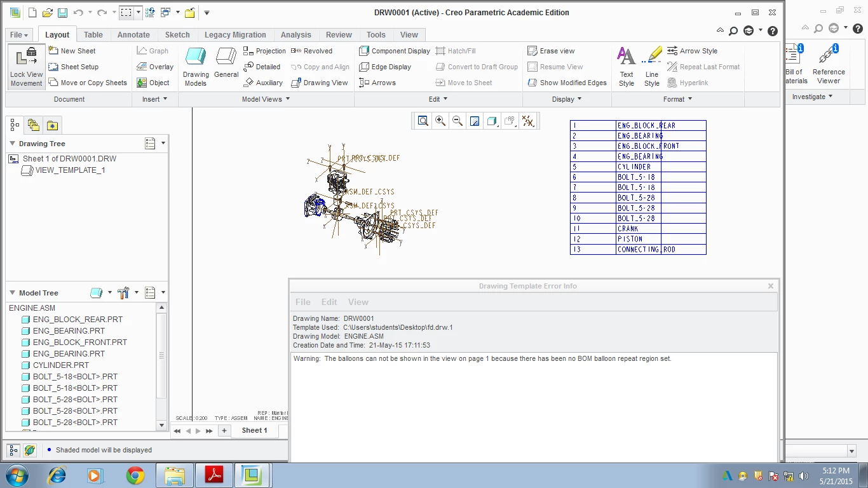868x488 pixels.
Task: Open Component Display
Action: click(x=395, y=51)
